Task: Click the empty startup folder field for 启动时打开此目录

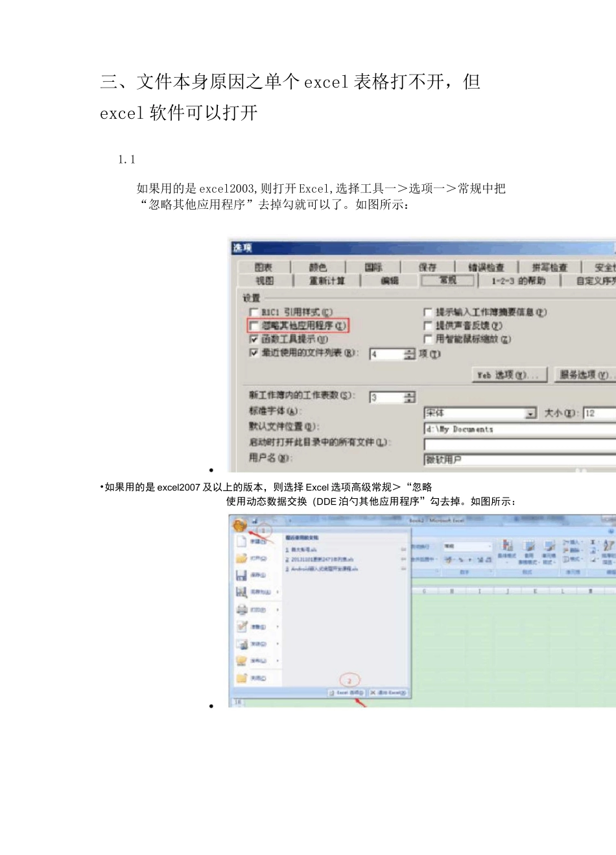Action: (520, 444)
